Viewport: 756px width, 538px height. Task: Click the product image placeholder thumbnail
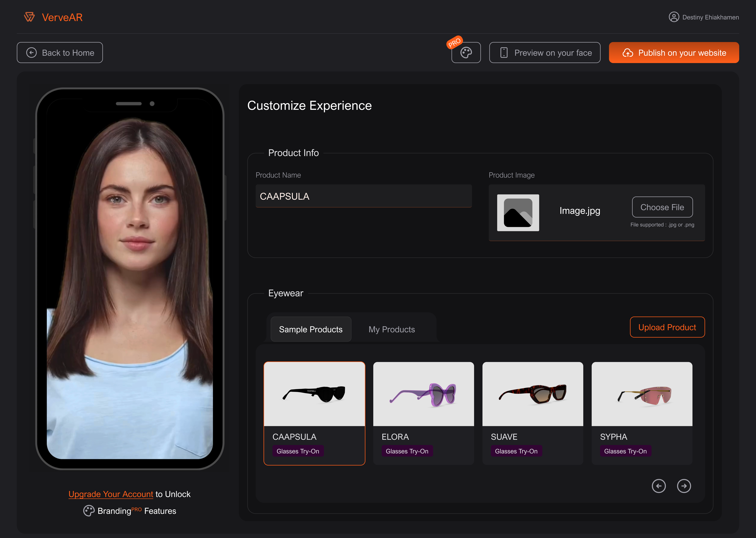[518, 213]
